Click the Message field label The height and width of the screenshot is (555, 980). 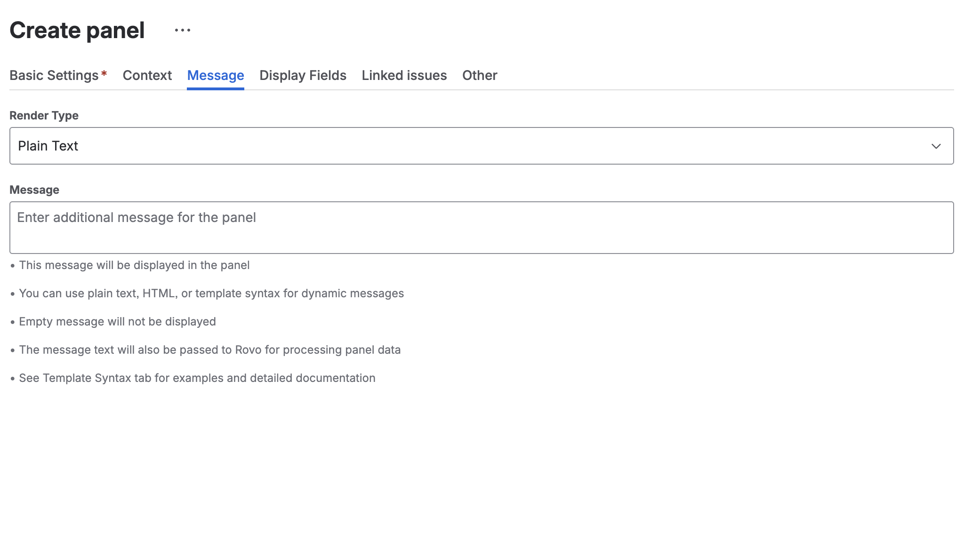click(x=34, y=190)
